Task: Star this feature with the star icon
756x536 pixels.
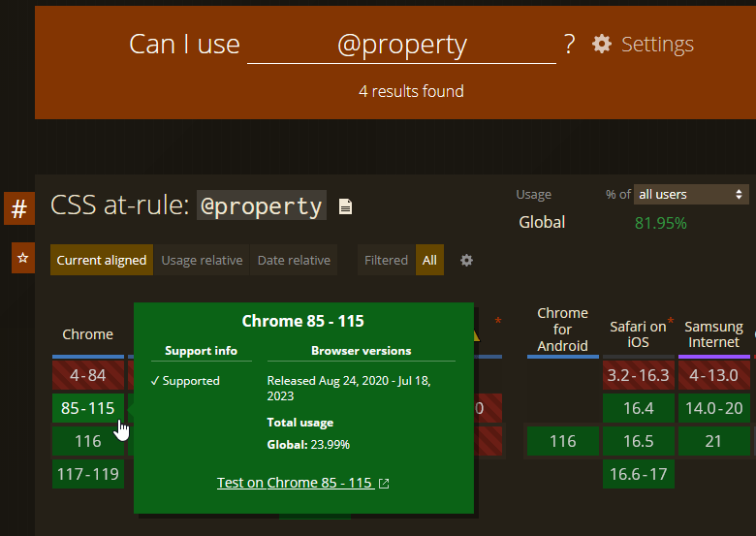Action: tap(23, 259)
